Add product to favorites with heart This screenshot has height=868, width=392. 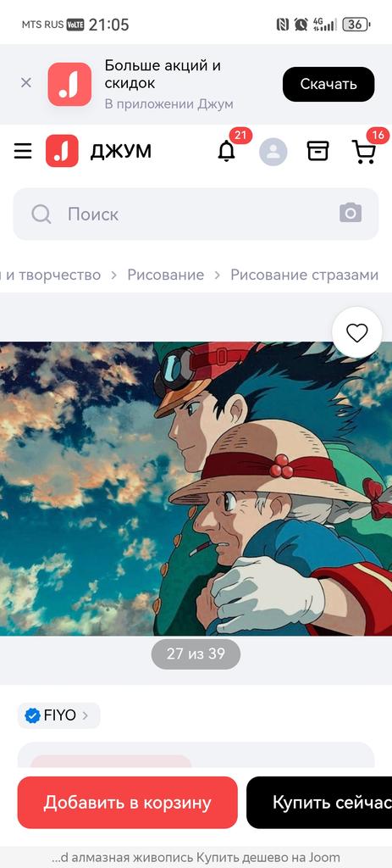click(356, 332)
